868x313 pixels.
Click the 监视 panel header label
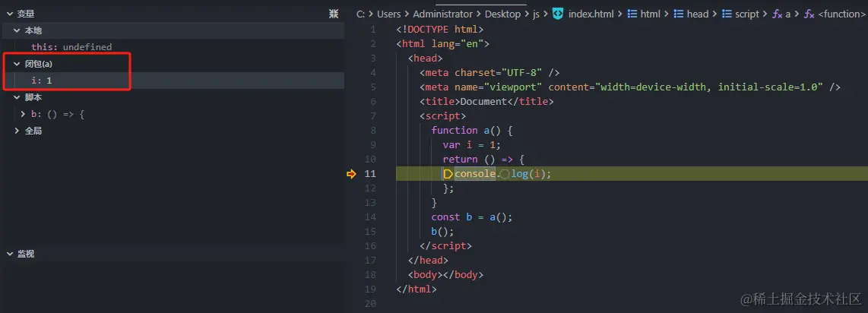tap(26, 254)
